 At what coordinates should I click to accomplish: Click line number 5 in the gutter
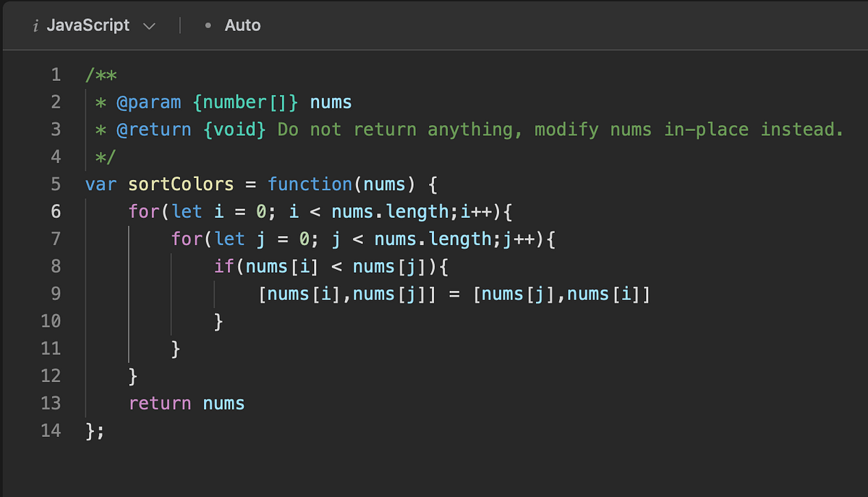coord(55,184)
